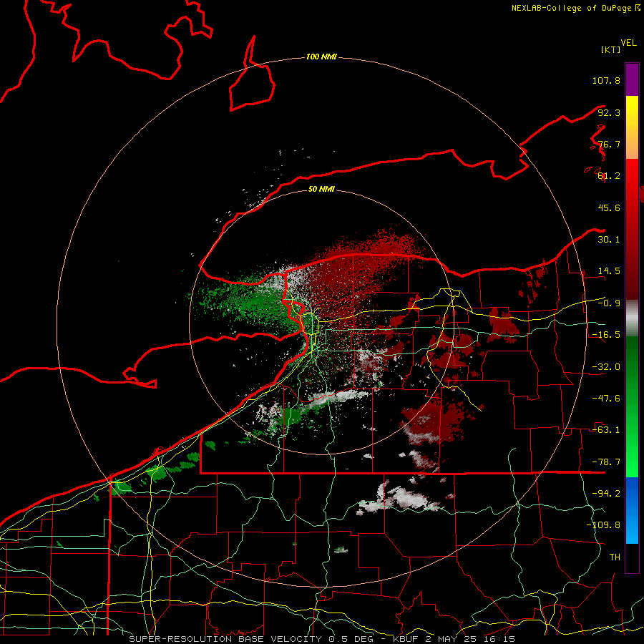The height and width of the screenshot is (644, 644).
Task: Select the 30.1 scale value
Action: (609, 240)
